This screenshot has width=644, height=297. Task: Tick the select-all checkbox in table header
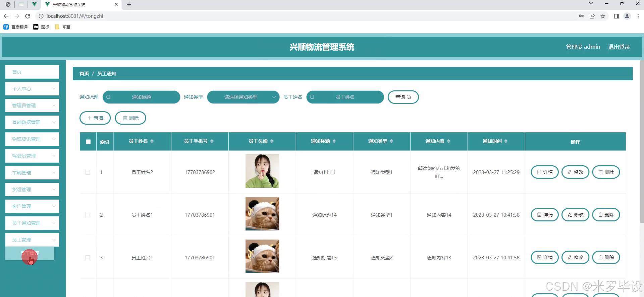click(88, 142)
